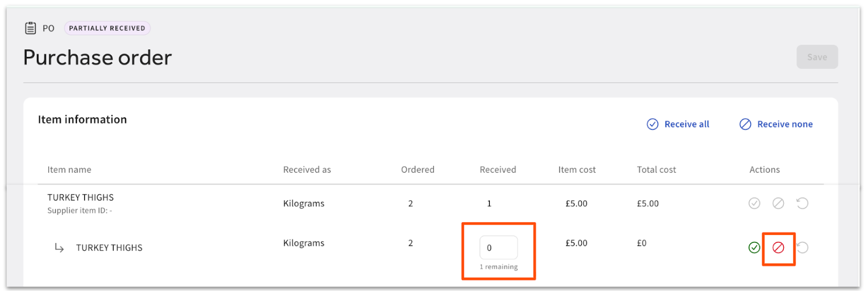The width and height of the screenshot is (868, 291).
Task: Click the Total cost column header
Action: click(656, 169)
